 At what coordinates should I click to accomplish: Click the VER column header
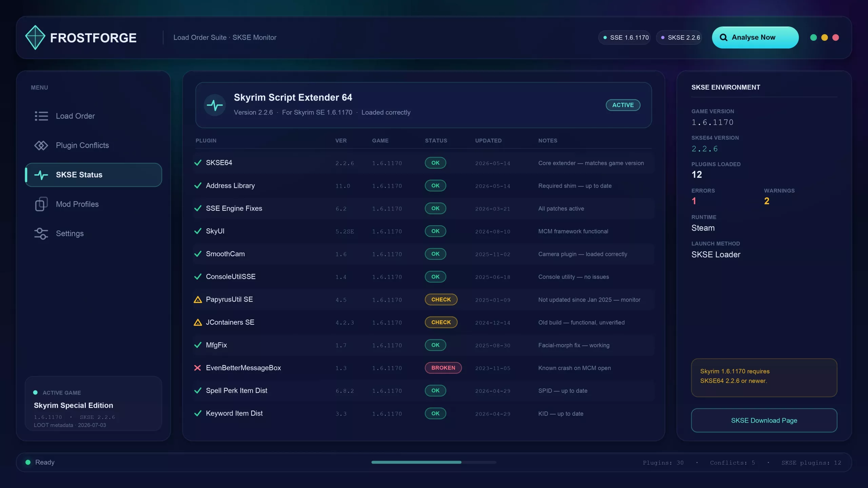point(341,141)
